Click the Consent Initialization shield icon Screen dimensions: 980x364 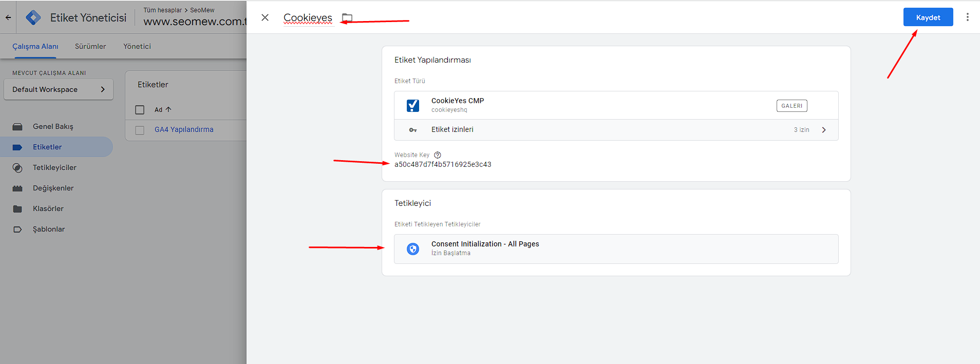pos(413,249)
